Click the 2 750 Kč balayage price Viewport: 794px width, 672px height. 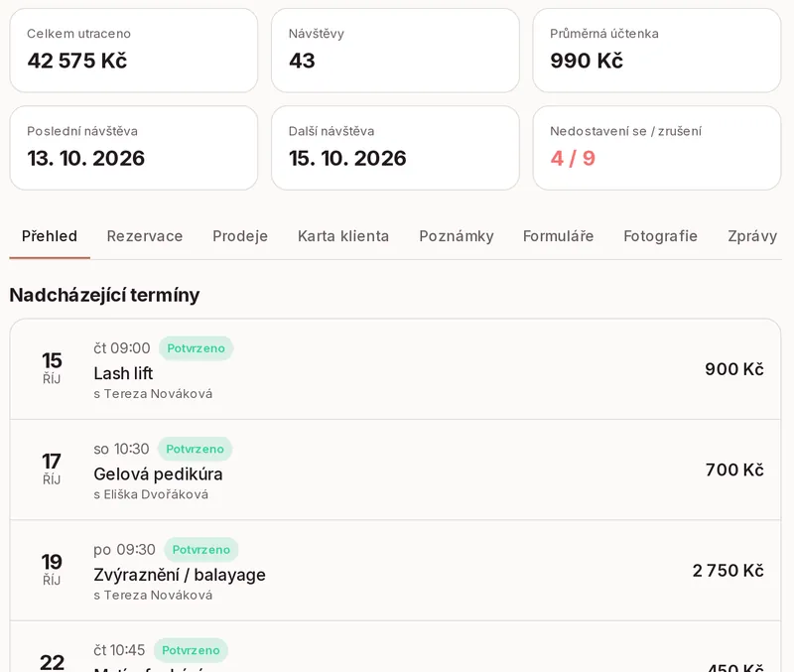point(728,571)
